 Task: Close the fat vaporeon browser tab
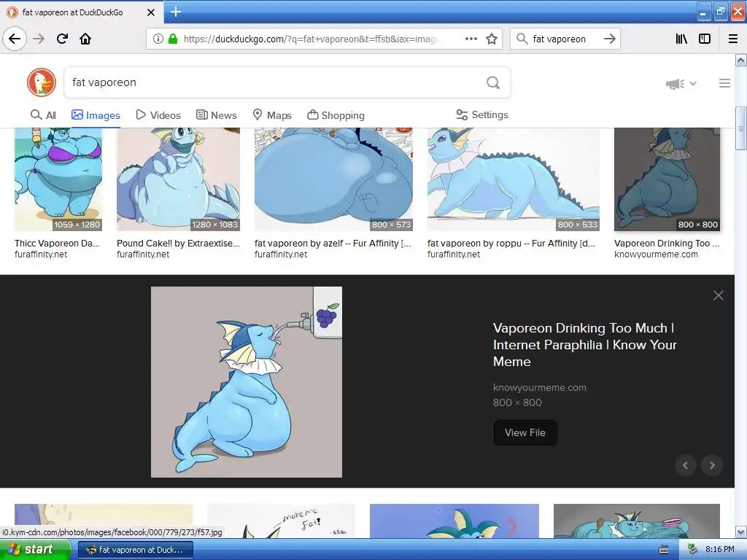point(151,12)
